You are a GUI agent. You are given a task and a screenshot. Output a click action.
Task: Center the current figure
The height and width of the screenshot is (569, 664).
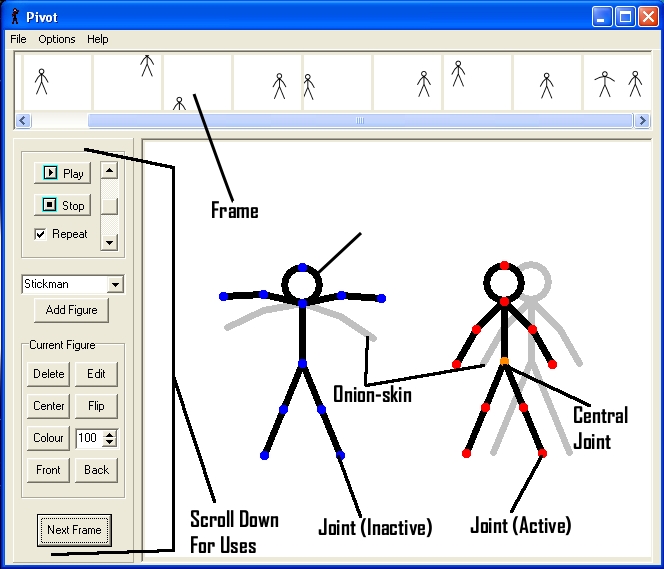tap(48, 406)
